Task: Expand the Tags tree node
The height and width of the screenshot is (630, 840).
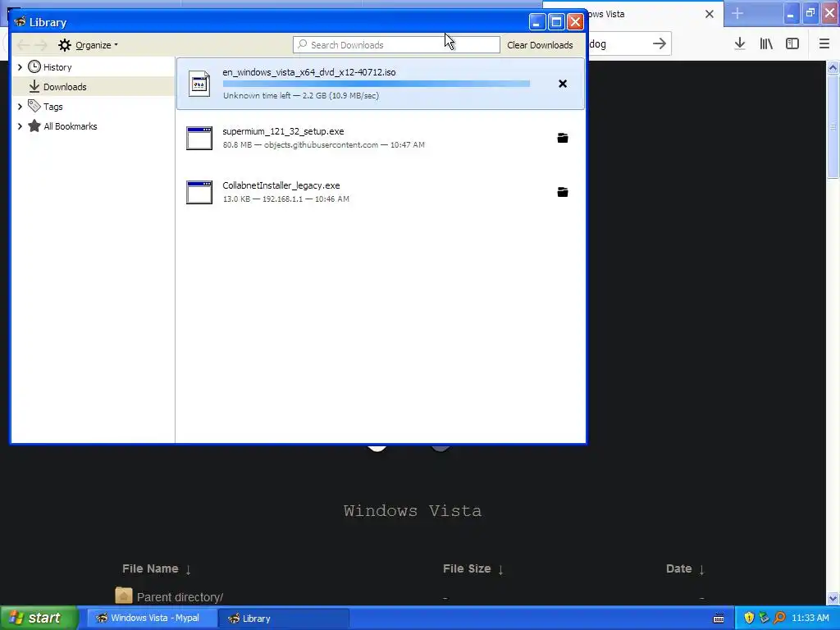Action: pos(20,106)
